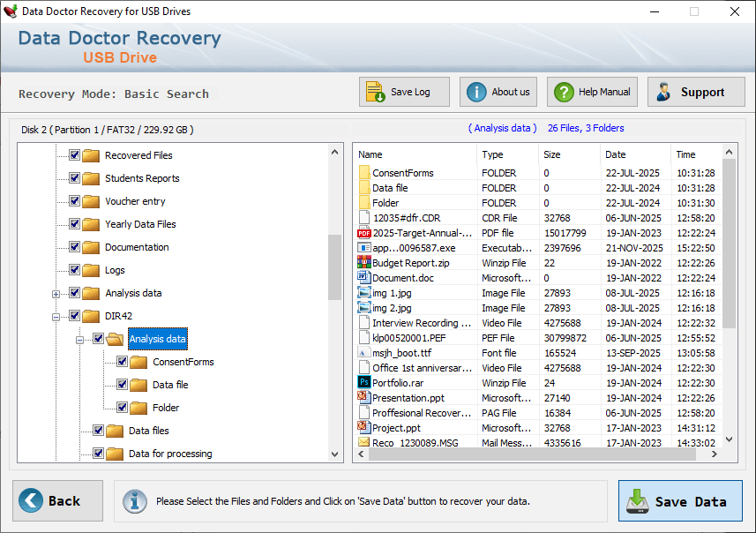Click the folder tree vertical scrollbar thumb
The height and width of the screenshot is (533, 756).
(334, 267)
